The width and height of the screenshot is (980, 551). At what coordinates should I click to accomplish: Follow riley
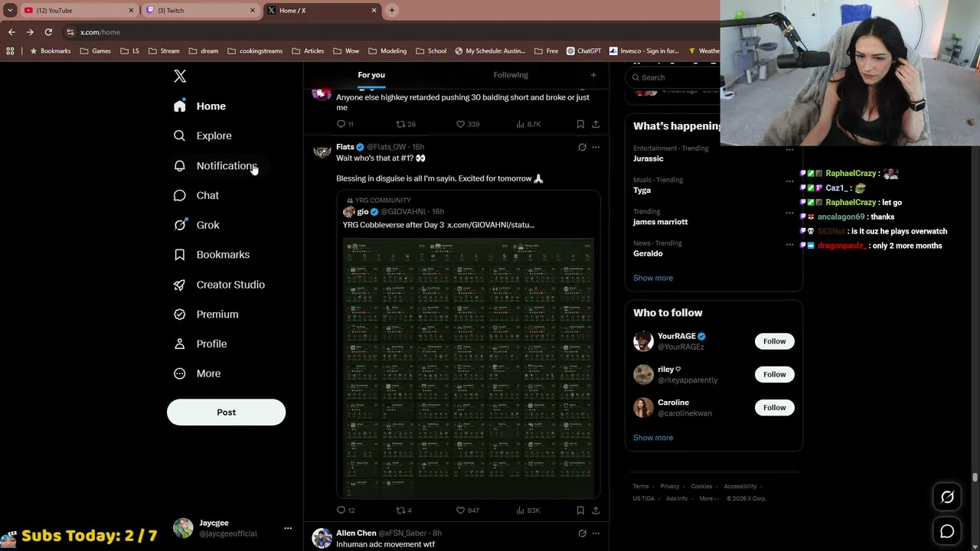point(774,374)
